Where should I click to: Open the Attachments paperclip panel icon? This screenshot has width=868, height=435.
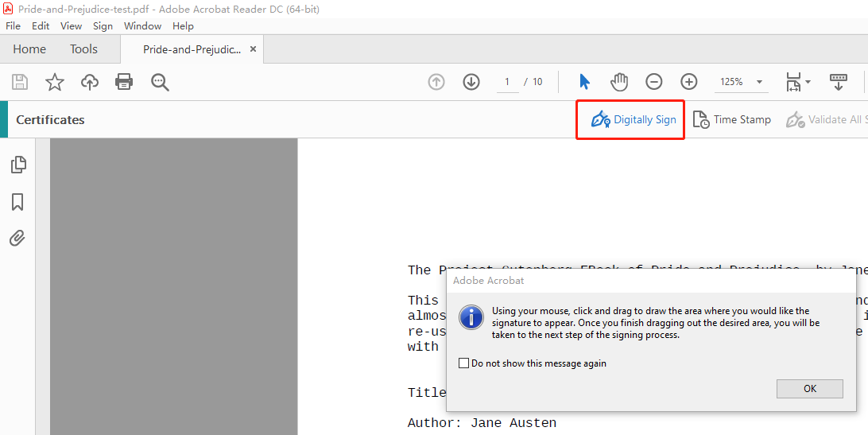point(17,239)
